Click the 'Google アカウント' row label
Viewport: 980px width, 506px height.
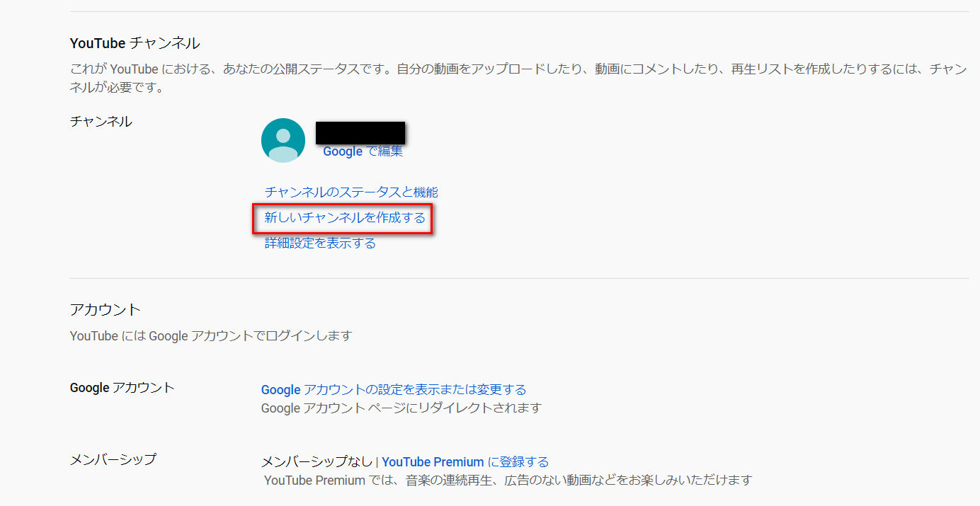[x=122, y=388]
